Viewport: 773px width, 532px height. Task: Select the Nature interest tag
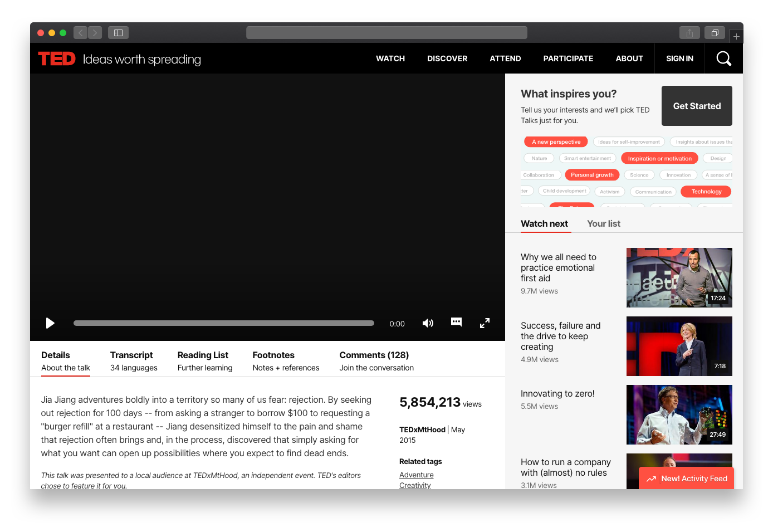coord(539,158)
